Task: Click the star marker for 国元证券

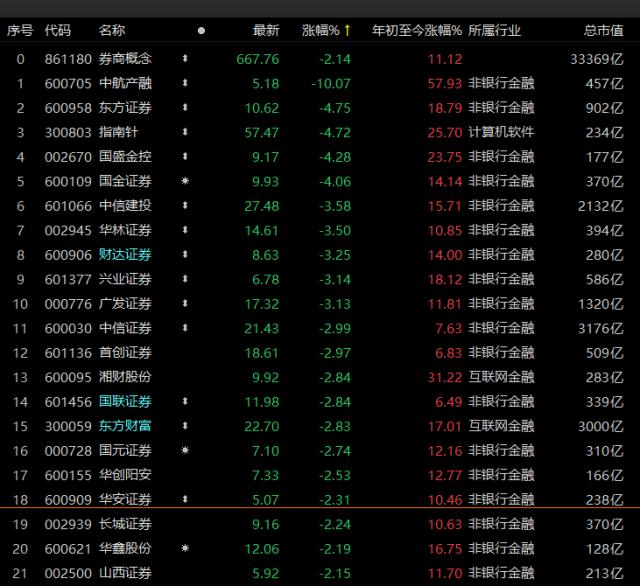Action: pyautogui.click(x=185, y=450)
